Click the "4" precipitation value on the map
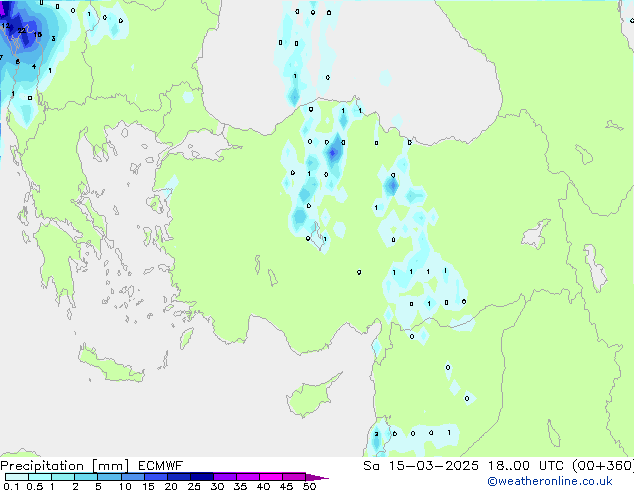 click(34, 66)
